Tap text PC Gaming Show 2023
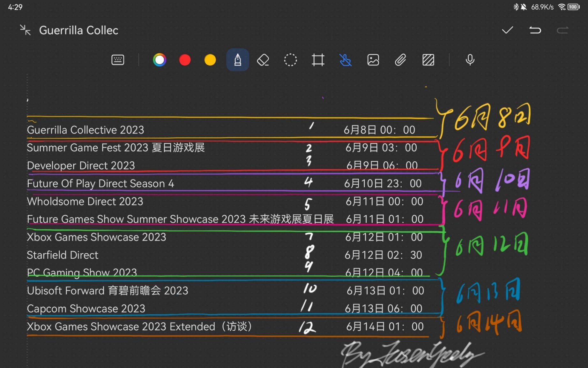Screen dimensions: 588x368 (82, 272)
